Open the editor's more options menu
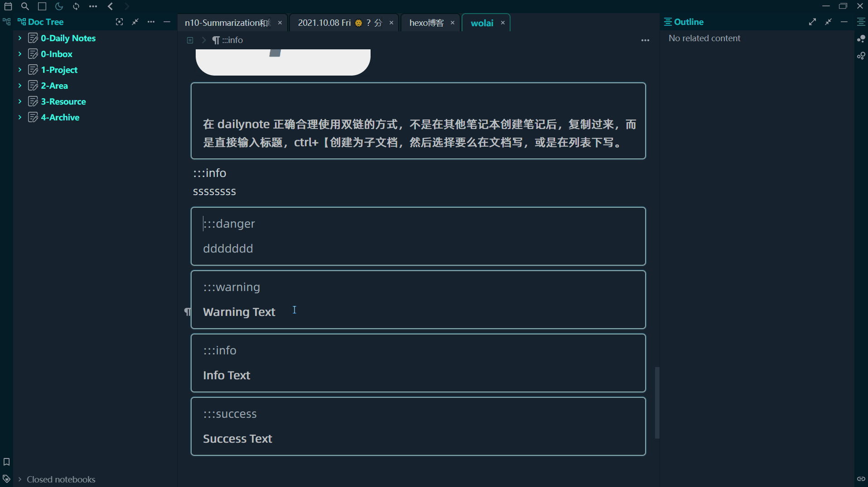Viewport: 868px width, 487px height. pos(645,40)
